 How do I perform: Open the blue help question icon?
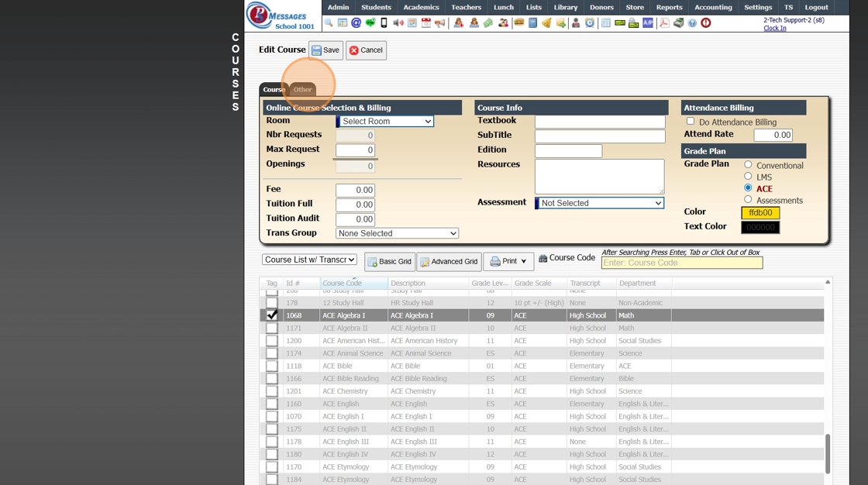click(692, 22)
